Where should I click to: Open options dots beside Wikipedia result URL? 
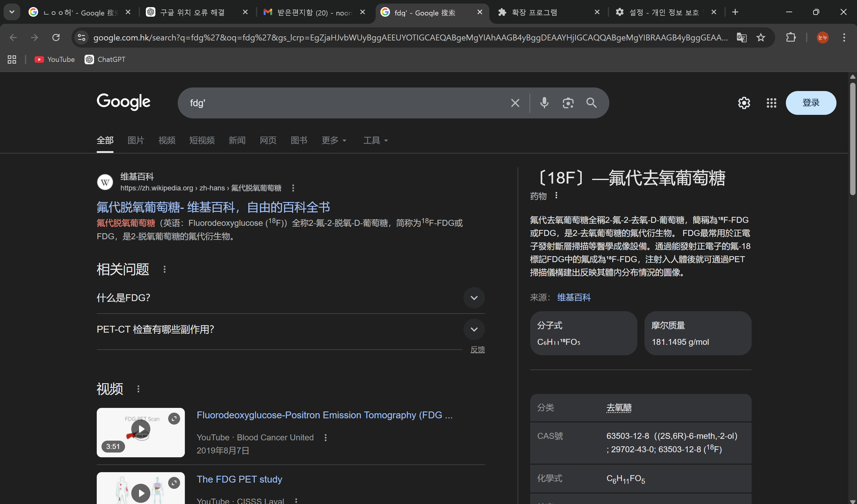click(293, 188)
